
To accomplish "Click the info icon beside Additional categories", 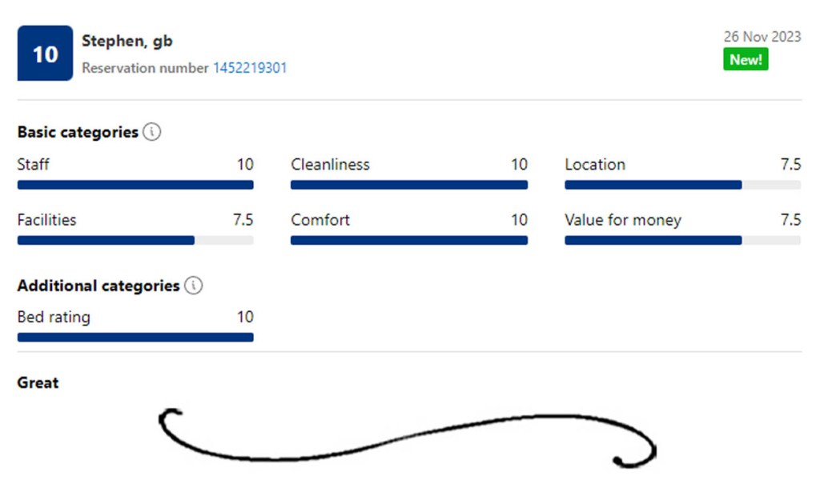I will tap(193, 286).
